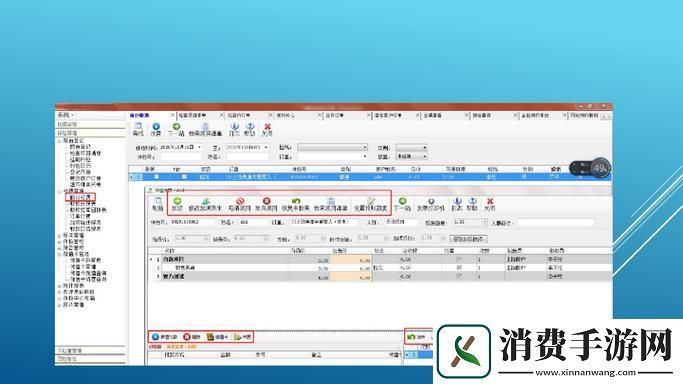Collapse the first expanded node in the left tree

click(x=60, y=141)
